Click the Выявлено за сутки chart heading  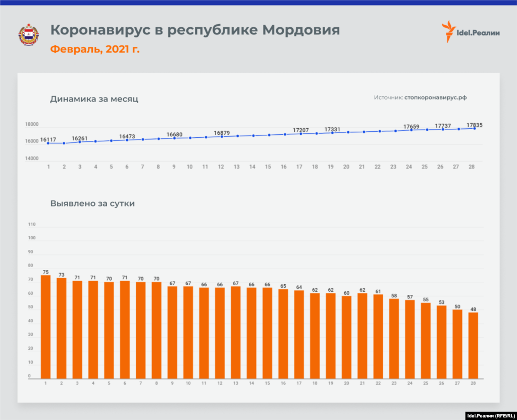pyautogui.click(x=92, y=204)
